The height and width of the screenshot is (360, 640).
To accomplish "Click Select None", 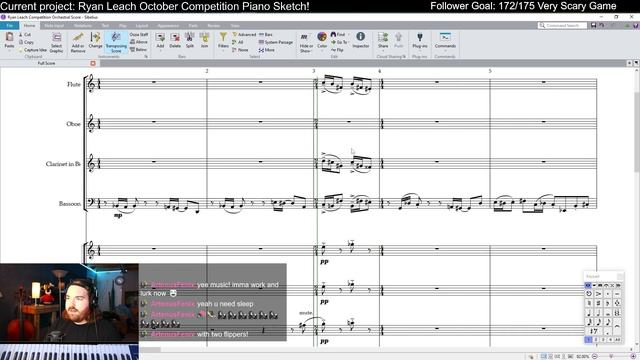I will coord(240,50).
